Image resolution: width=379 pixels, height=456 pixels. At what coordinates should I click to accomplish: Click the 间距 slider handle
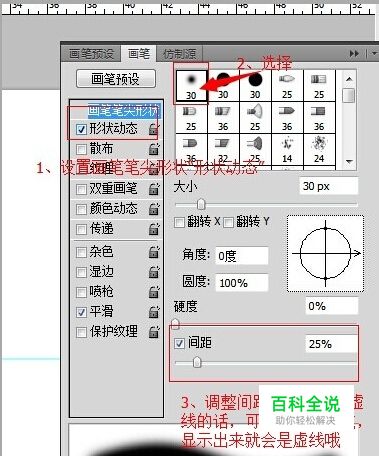tap(197, 362)
